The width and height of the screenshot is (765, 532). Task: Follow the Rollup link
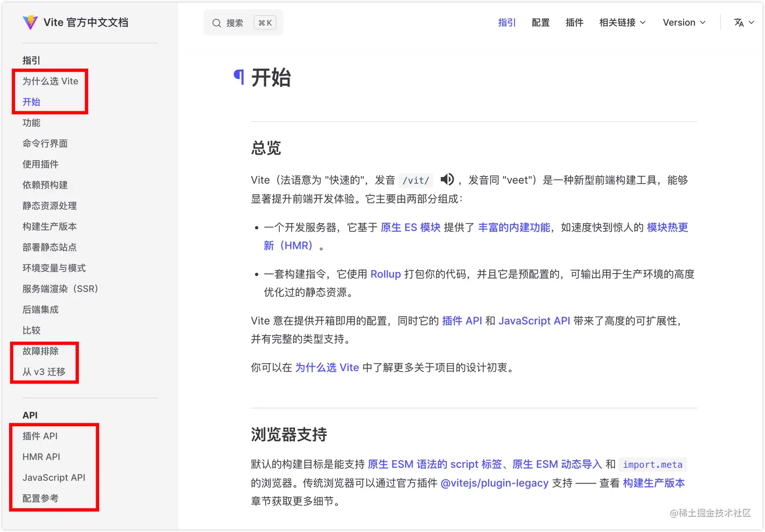386,274
